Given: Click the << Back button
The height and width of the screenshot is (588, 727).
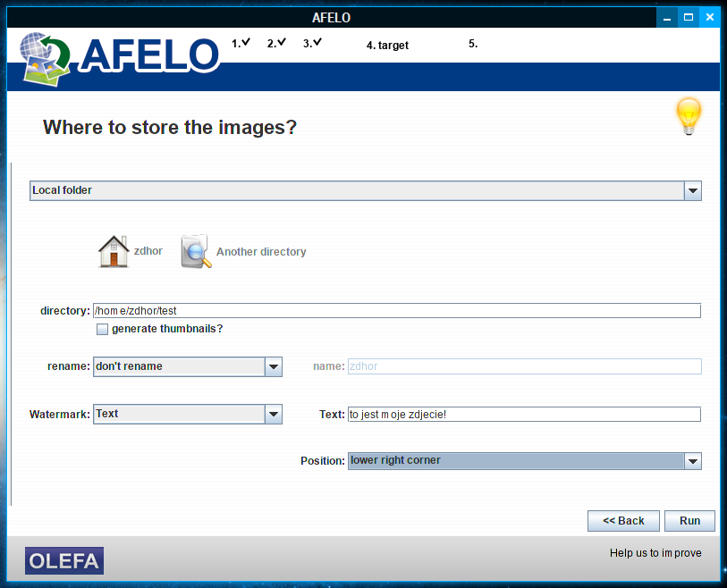Looking at the screenshot, I should pos(623,521).
